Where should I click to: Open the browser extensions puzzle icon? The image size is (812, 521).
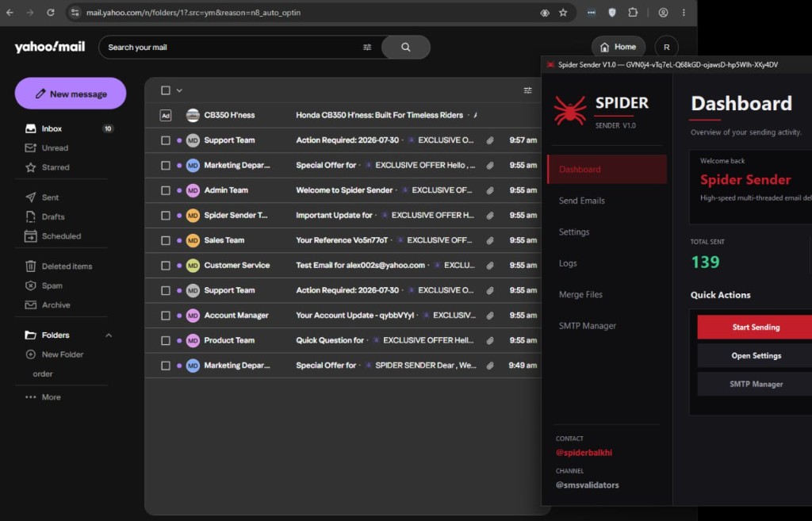coord(632,13)
